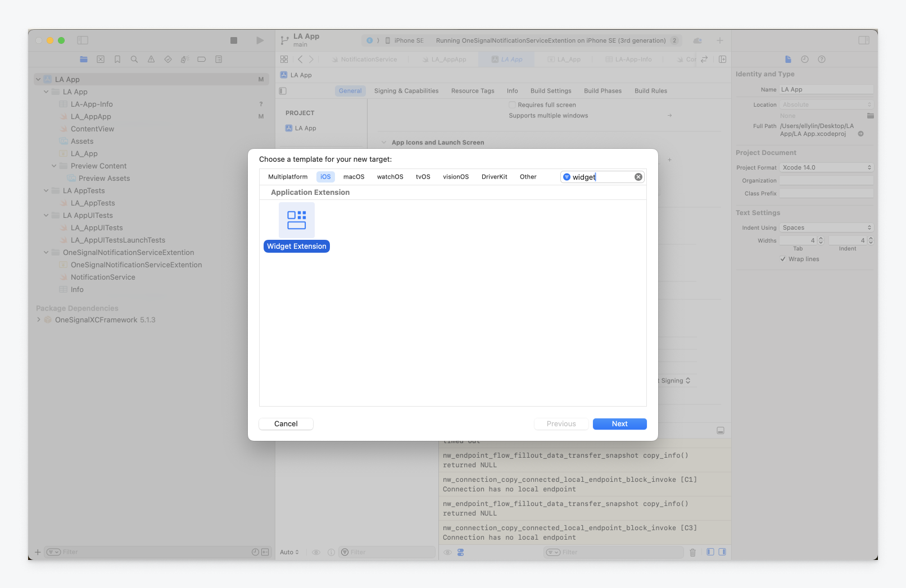Screen dimensions: 906x588
Task: Toggle the Requires full screen checkbox
Action: point(513,105)
